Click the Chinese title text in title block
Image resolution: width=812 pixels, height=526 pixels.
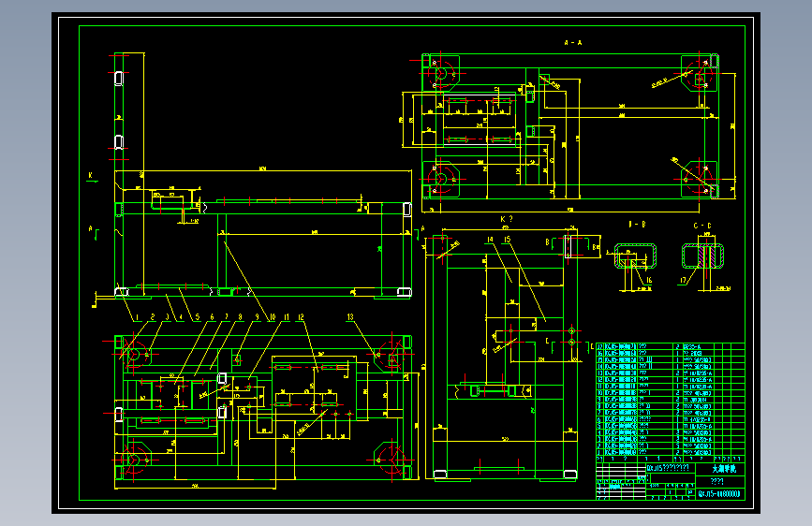click(x=723, y=469)
